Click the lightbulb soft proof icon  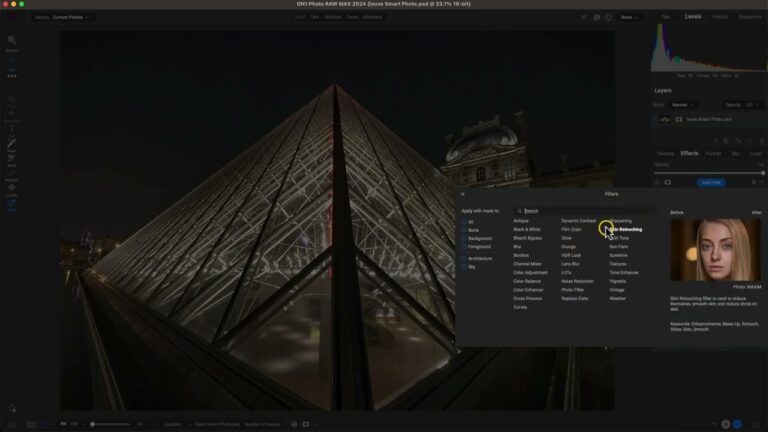[608, 18]
